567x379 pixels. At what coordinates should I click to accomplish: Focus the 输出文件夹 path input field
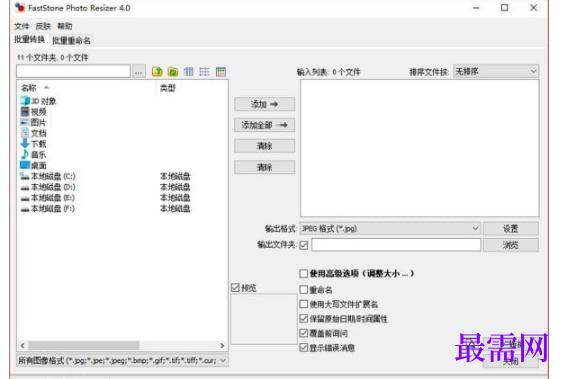pos(396,245)
